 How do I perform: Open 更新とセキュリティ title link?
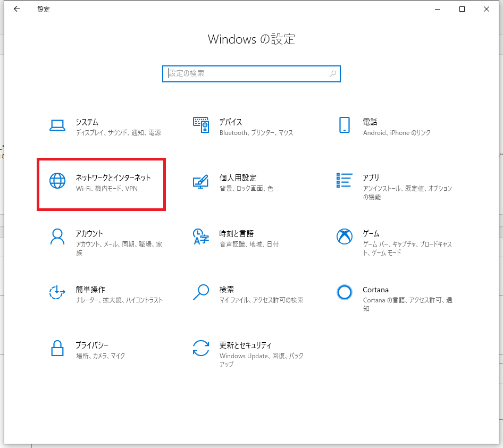pyautogui.click(x=246, y=345)
